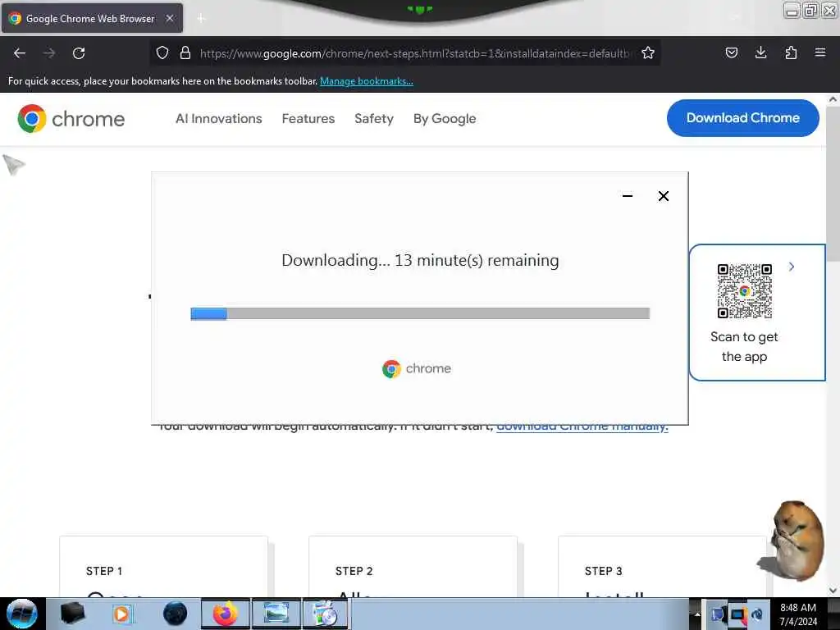
Task: Open the AI Innovations menu item
Action: [x=218, y=118]
